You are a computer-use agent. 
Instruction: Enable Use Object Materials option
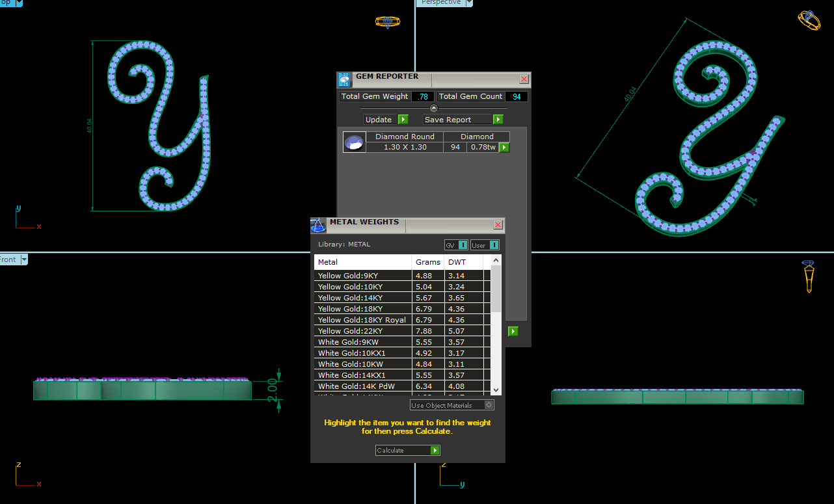(489, 405)
